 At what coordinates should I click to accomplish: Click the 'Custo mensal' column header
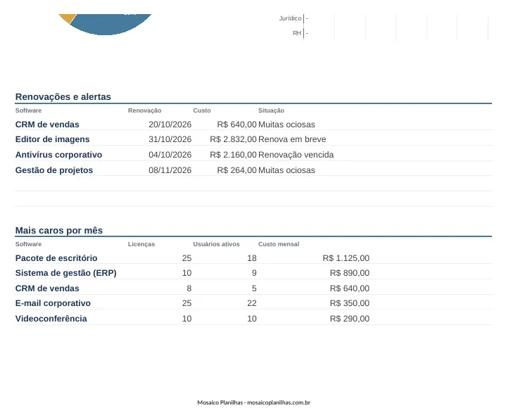click(279, 244)
